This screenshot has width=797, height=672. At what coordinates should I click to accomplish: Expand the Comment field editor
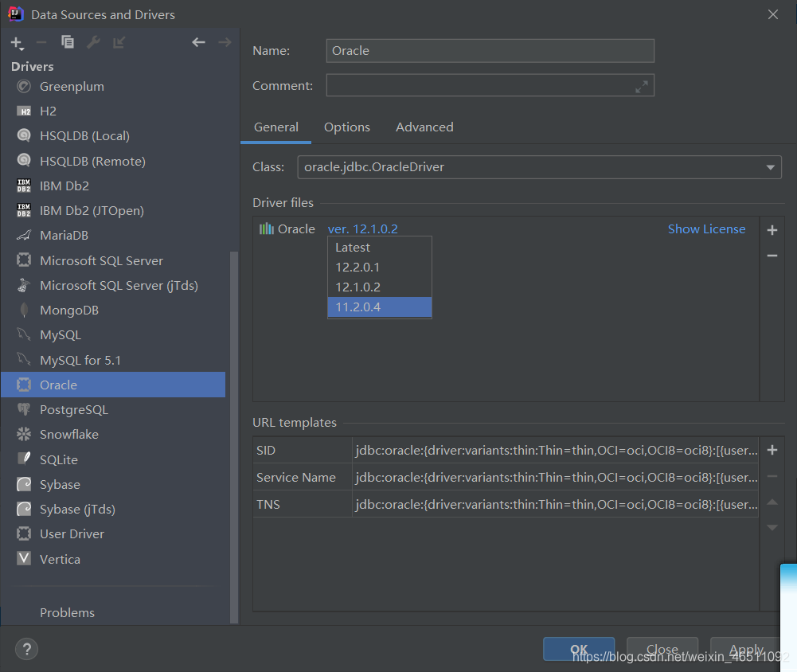(x=642, y=87)
